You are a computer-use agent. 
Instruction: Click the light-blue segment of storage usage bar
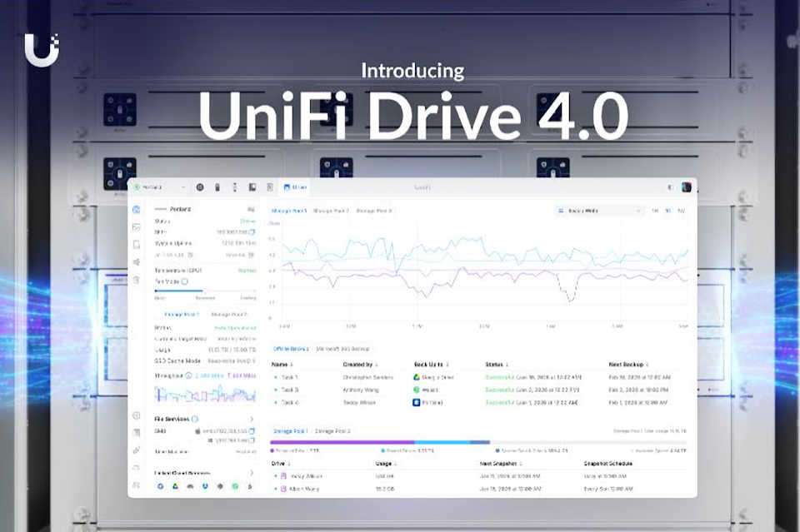click(x=442, y=442)
